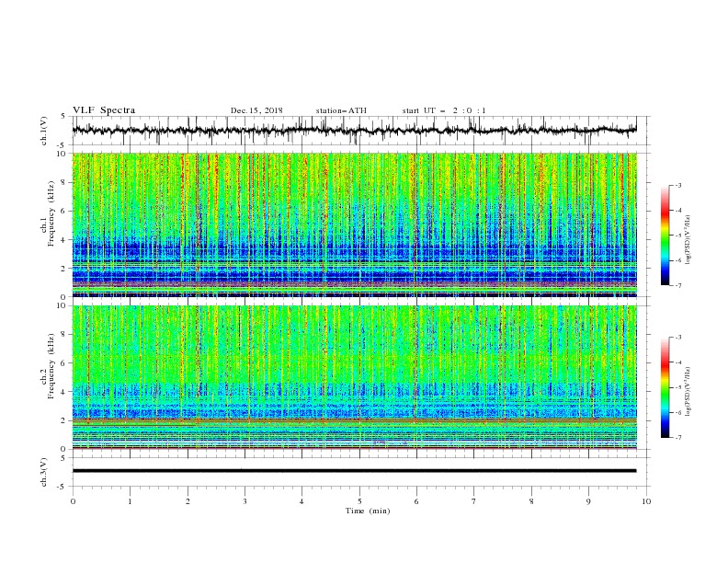Select the date text "Dec.15, 2018"
Image resolution: width=728 pixels, height=563 pixels.
256,110
